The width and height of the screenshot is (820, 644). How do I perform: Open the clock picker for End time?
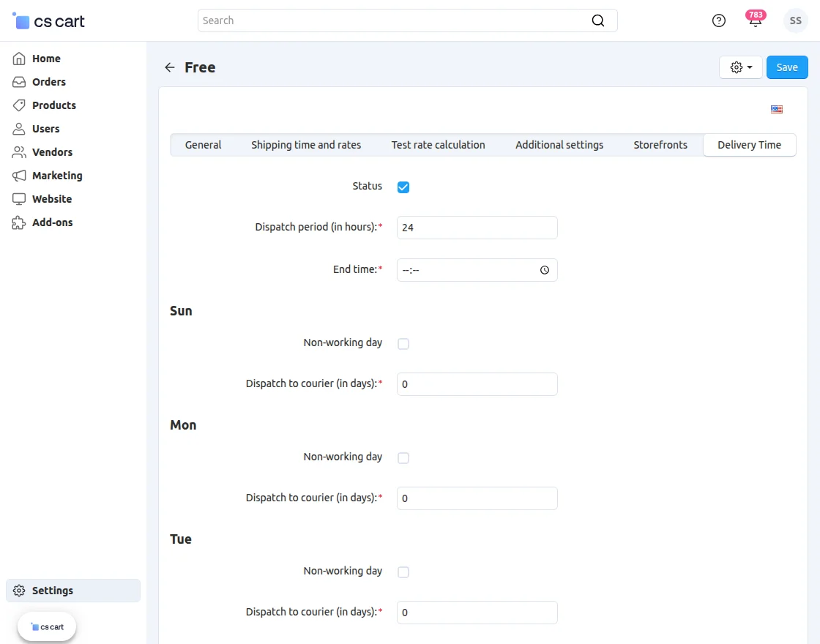click(545, 269)
